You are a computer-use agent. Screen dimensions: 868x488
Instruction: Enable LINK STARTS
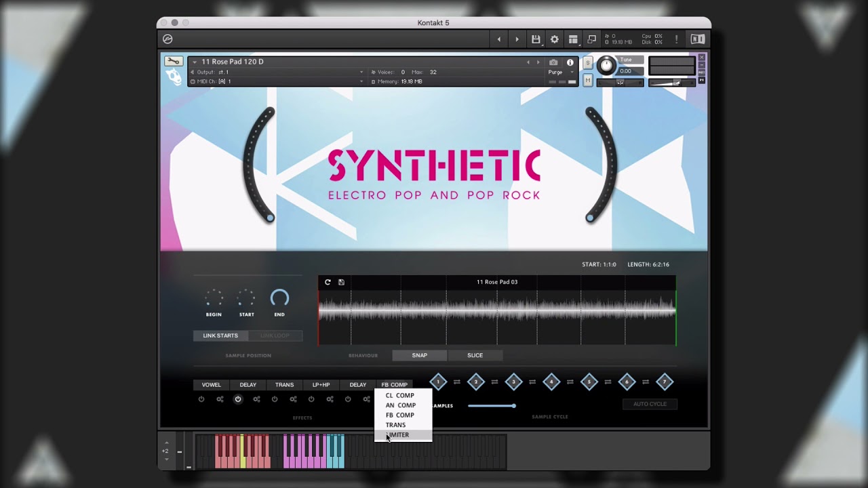220,335
